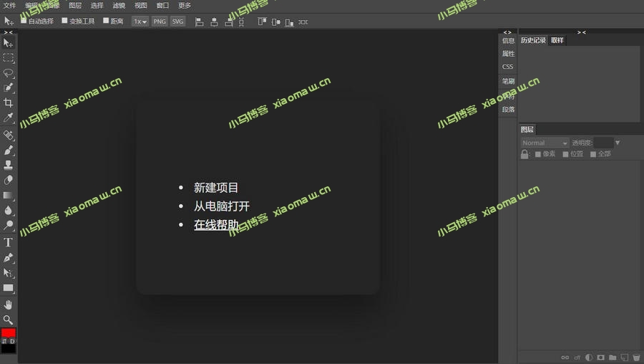Click the red foreground color swatch
644x364 pixels.
pyautogui.click(x=8, y=333)
